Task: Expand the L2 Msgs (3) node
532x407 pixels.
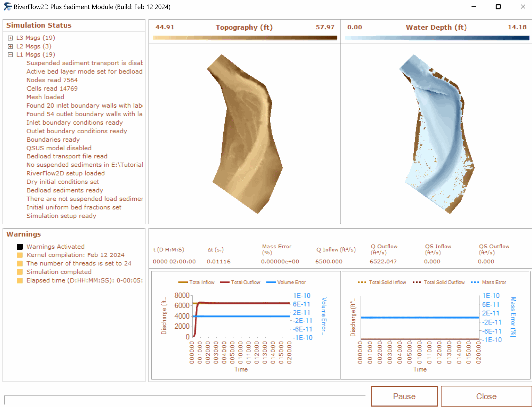Action: (10, 46)
